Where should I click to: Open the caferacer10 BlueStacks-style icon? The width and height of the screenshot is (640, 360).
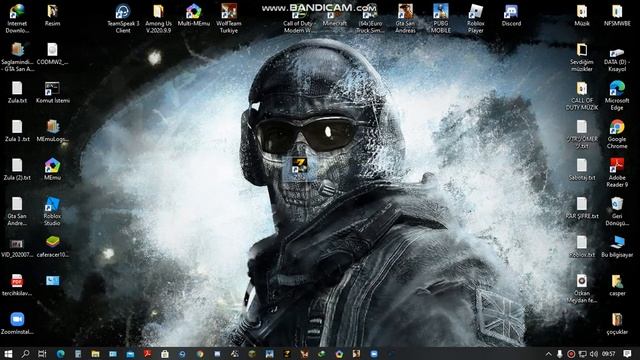point(52,246)
